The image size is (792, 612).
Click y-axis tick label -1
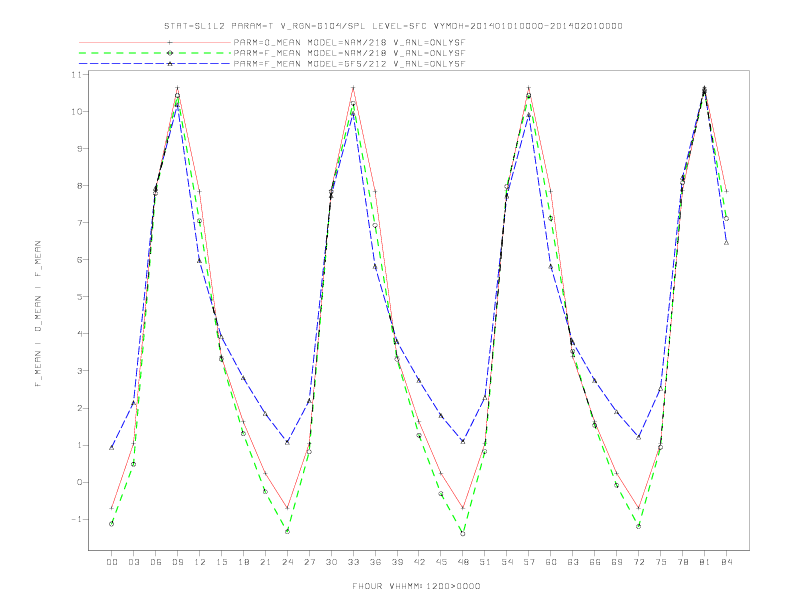click(77, 519)
